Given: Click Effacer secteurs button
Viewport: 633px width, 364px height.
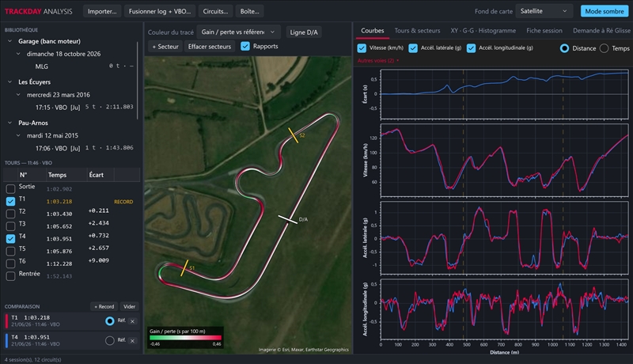Looking at the screenshot, I should 210,47.
